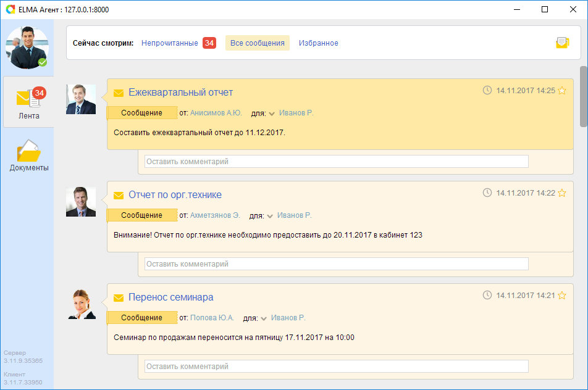The image size is (588, 390).
Task: Click envelope icon beside Отчет по орг.технике
Action: (119, 196)
